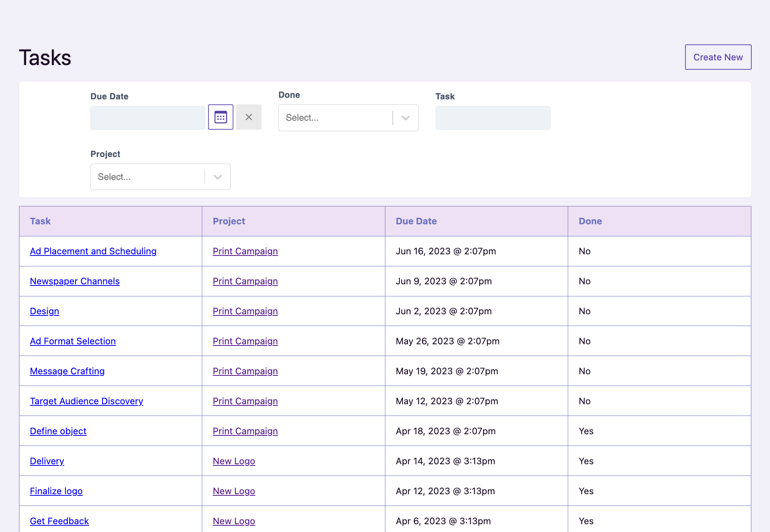Open the Message Crafting task

click(x=67, y=371)
